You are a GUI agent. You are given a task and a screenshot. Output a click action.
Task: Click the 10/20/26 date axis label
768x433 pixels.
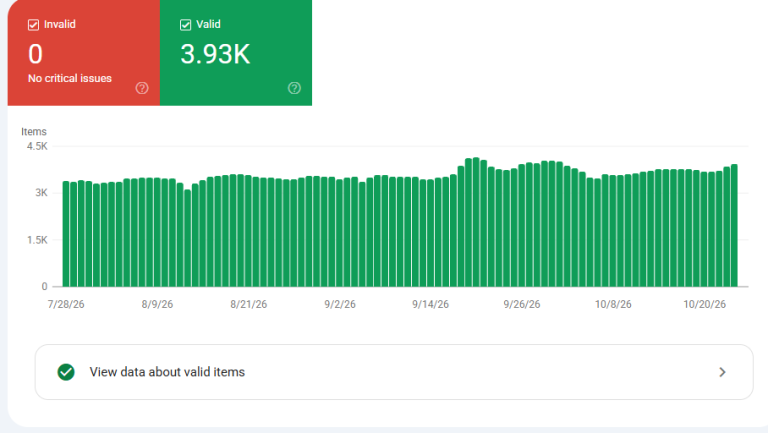705,304
